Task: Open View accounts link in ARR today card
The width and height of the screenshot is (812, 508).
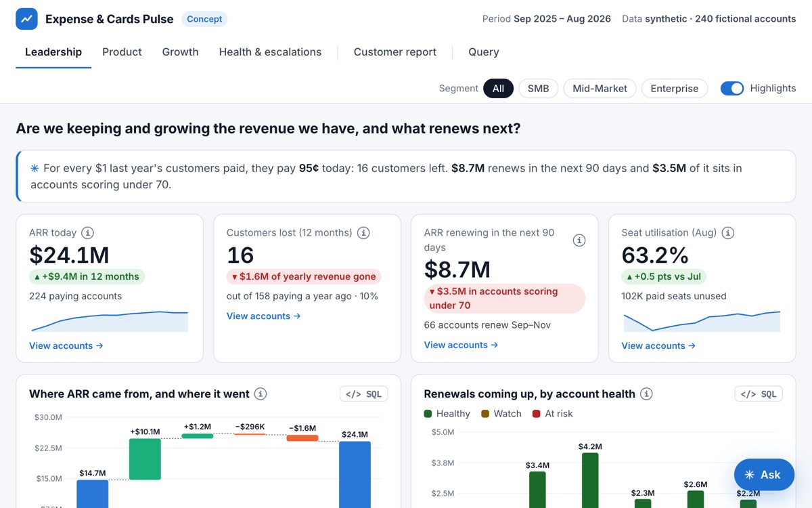Action: (x=66, y=346)
